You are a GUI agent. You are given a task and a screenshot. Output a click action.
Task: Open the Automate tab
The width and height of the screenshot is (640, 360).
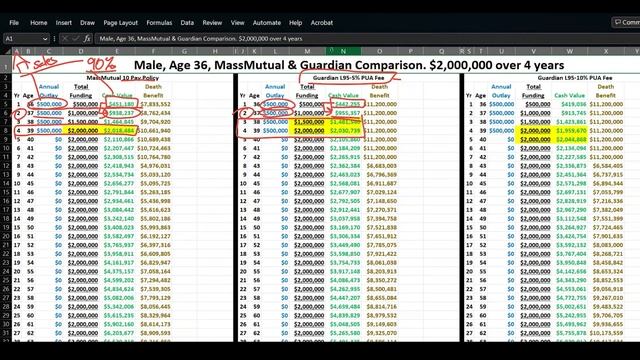click(x=267, y=23)
